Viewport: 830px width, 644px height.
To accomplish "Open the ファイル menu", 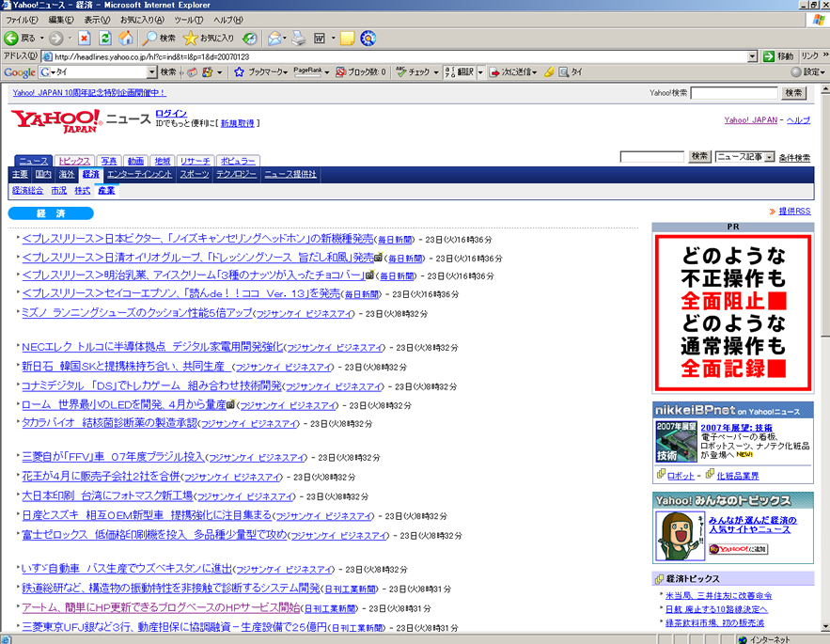I will (22, 20).
